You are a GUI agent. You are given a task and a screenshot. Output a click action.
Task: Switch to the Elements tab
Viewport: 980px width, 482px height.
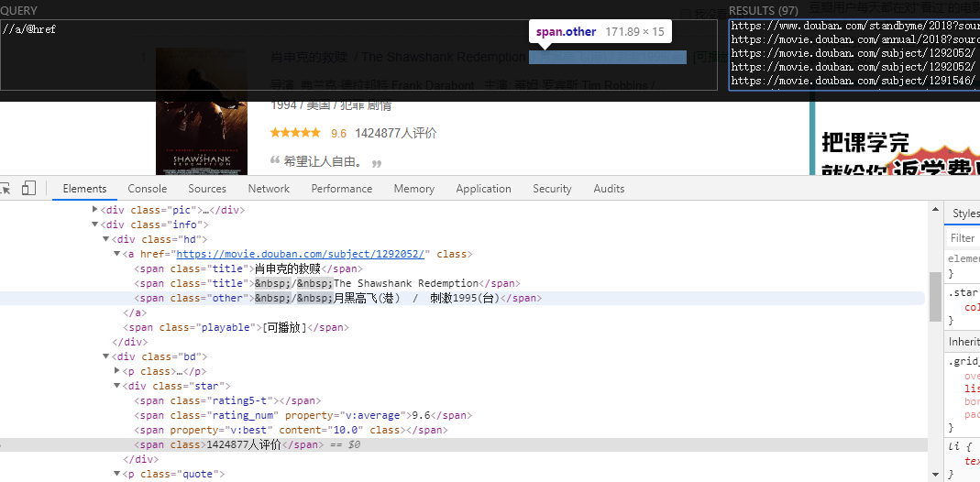pos(85,189)
